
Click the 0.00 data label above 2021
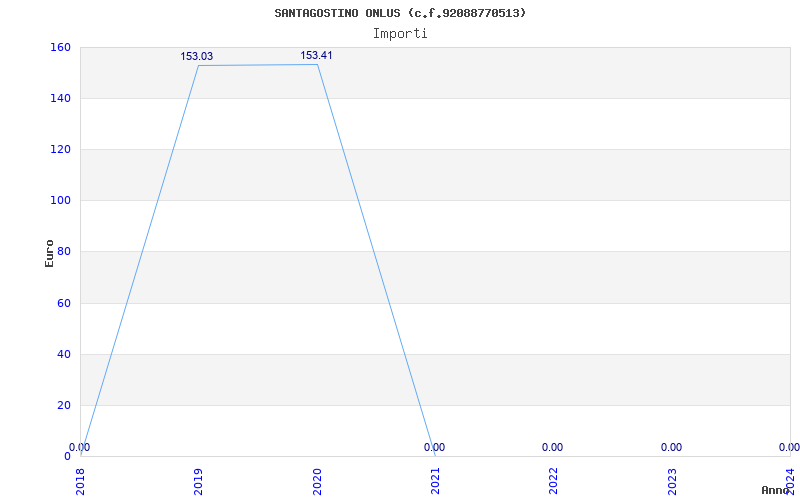click(x=434, y=447)
